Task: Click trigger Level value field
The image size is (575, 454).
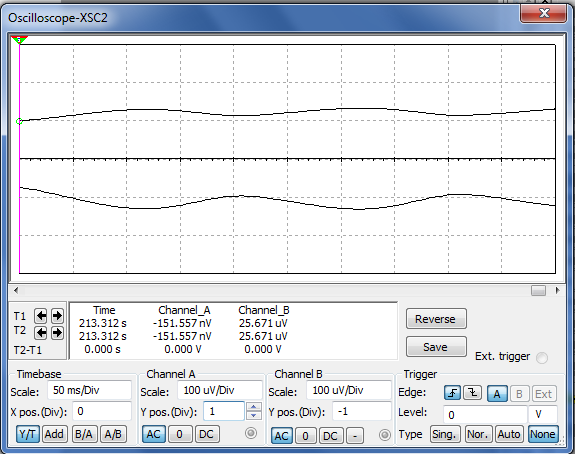Action: tap(485, 415)
